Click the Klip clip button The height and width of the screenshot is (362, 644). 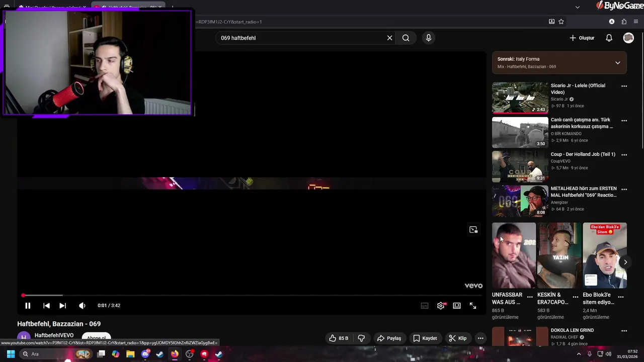458,338
